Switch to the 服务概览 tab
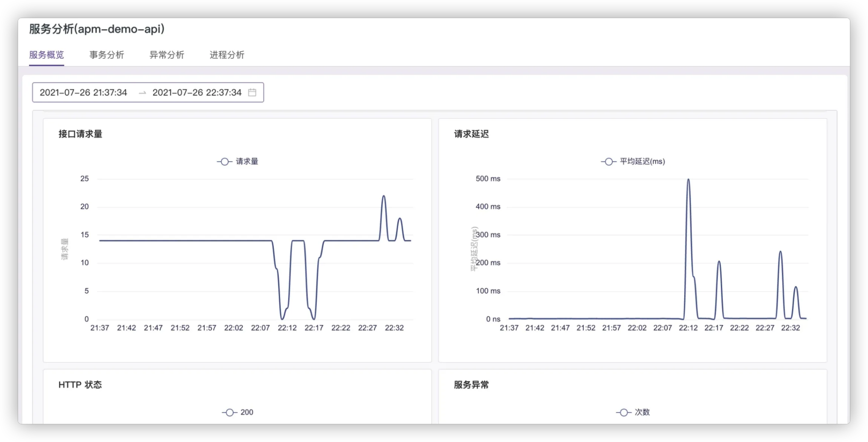This screenshot has height=442, width=868. tap(46, 55)
